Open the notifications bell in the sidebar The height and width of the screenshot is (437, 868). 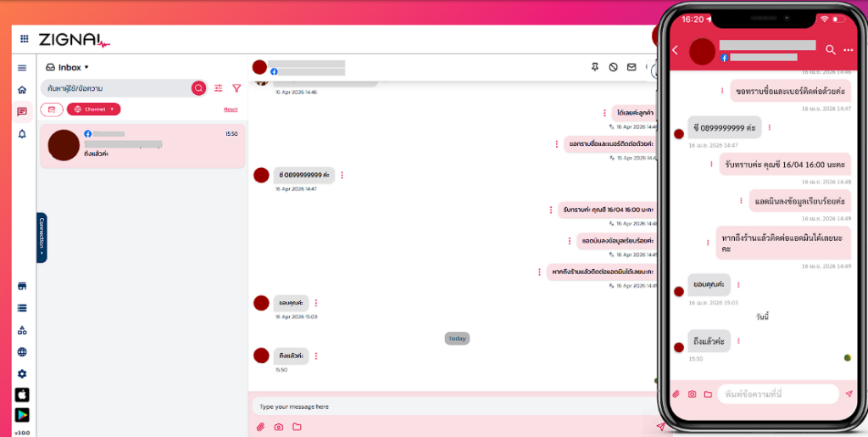coord(22,134)
